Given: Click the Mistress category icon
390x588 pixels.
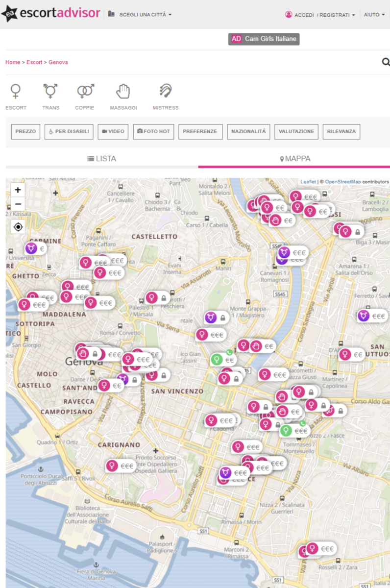Looking at the screenshot, I should click(x=166, y=92).
